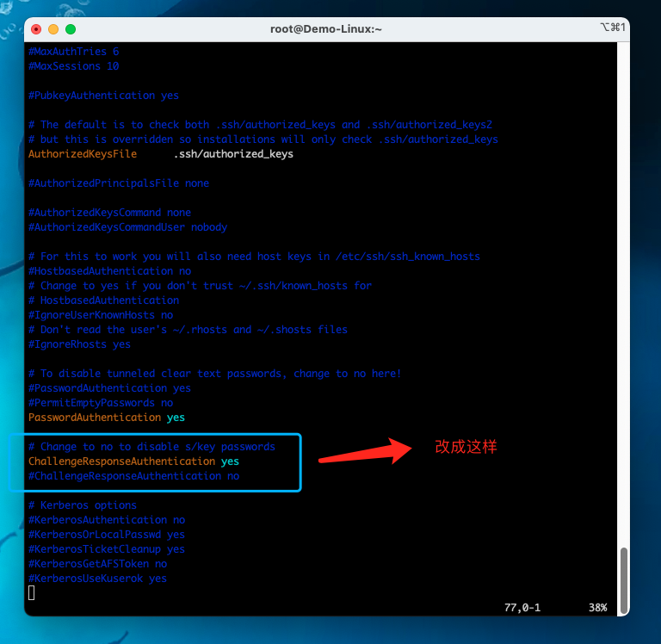Click the #KerberosOrLocalPasswd yes line

click(x=107, y=535)
